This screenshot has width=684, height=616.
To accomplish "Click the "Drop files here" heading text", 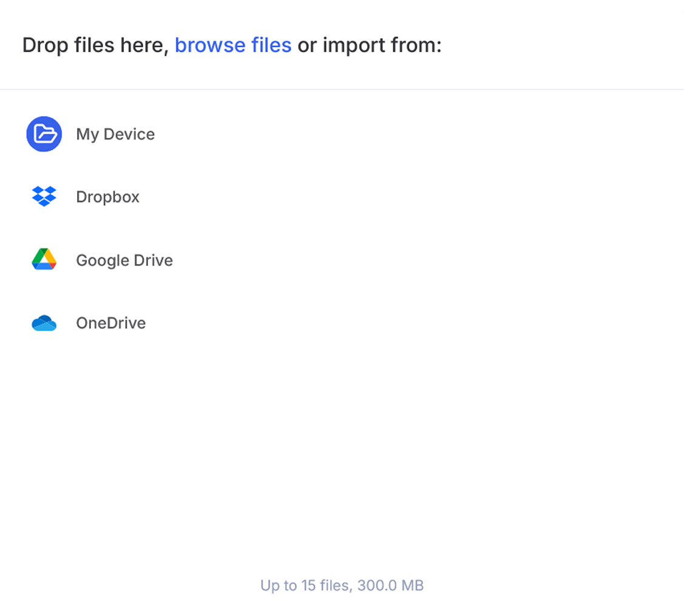I will [x=95, y=46].
